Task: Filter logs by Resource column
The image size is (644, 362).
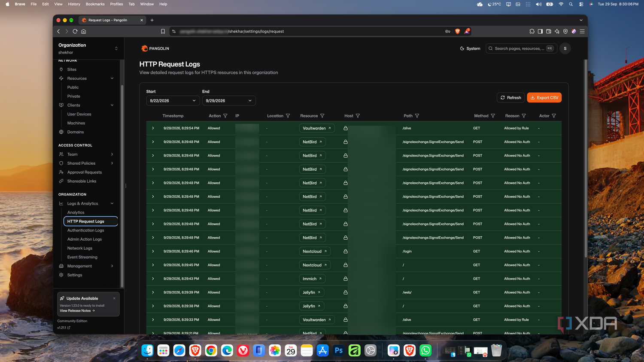Action: pyautogui.click(x=322, y=116)
